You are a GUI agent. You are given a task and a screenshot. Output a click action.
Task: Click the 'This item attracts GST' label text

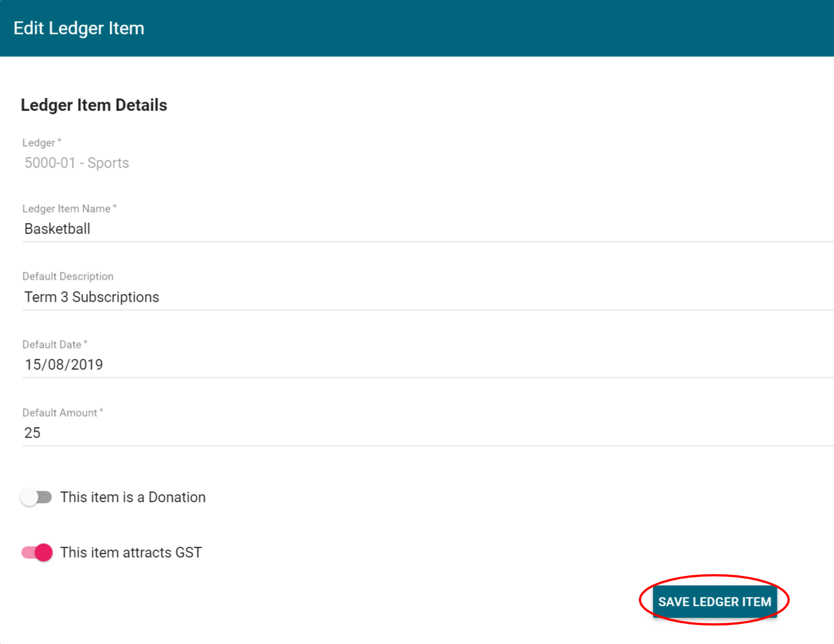tap(131, 552)
